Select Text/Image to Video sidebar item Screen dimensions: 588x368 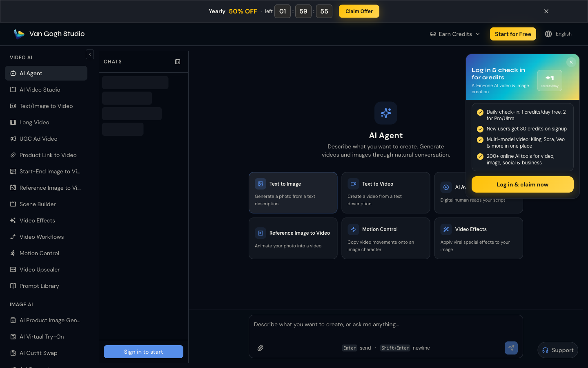pyautogui.click(x=46, y=106)
